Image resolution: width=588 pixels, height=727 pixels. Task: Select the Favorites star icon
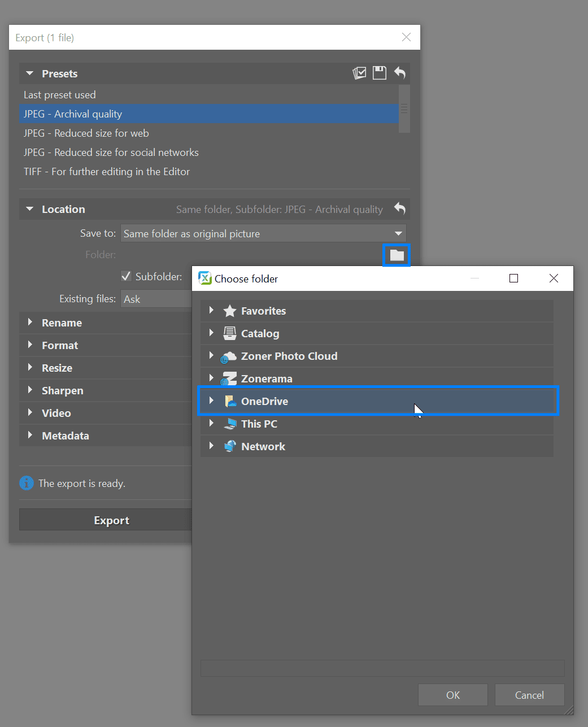click(x=229, y=311)
